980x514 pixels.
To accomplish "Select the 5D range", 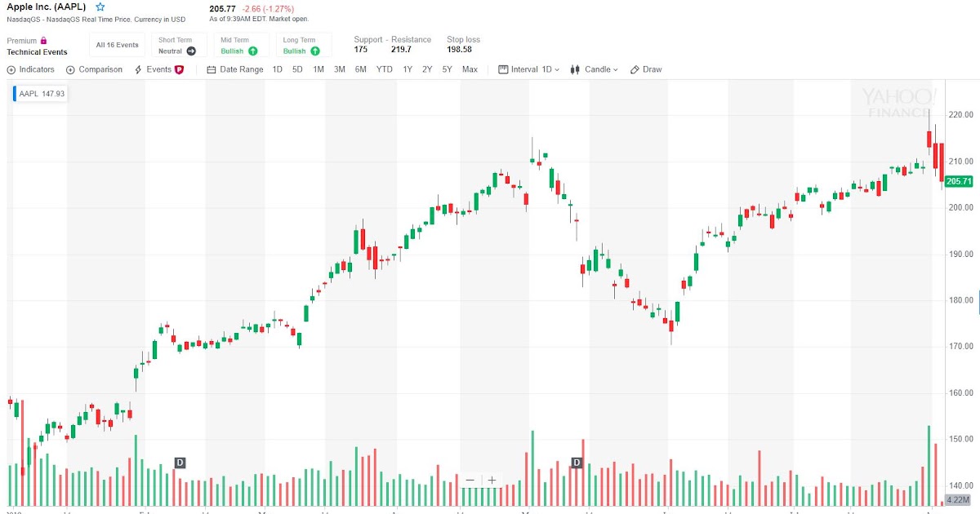I will click(x=297, y=70).
